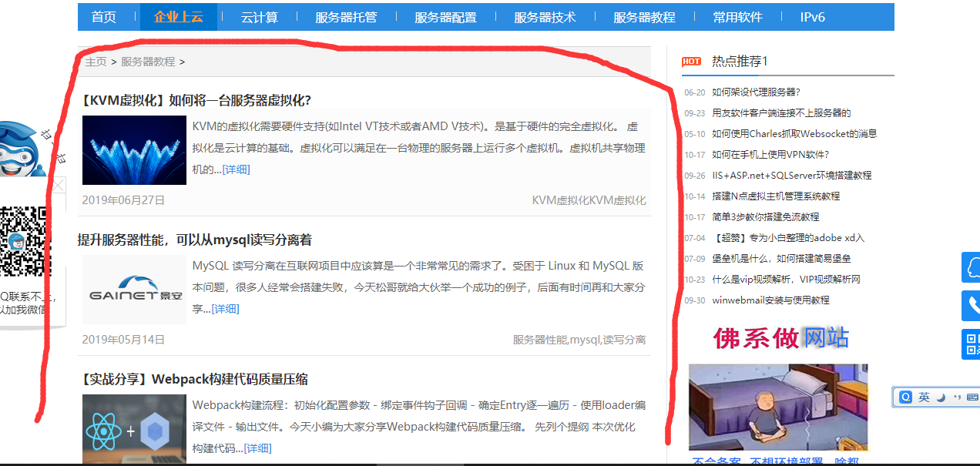Screen dimensions: 980x466
Task: Open winwebmail安装与使用教程 link
Action: (x=770, y=300)
